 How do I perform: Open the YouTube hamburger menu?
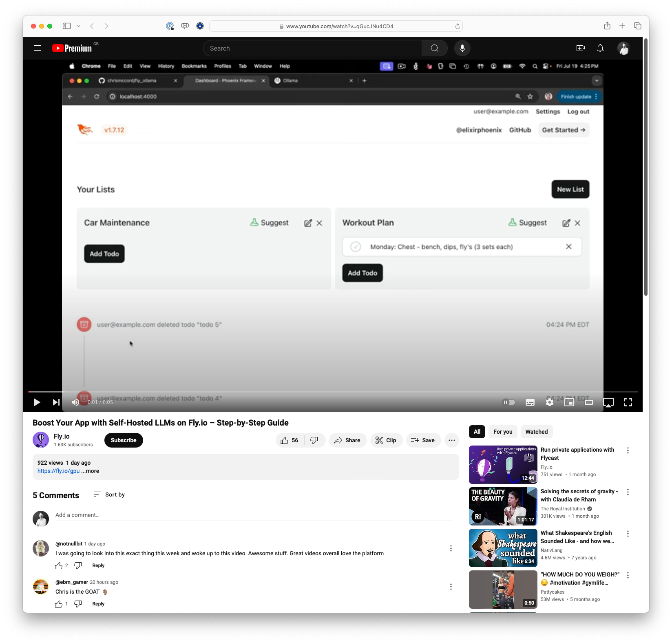pyautogui.click(x=37, y=48)
